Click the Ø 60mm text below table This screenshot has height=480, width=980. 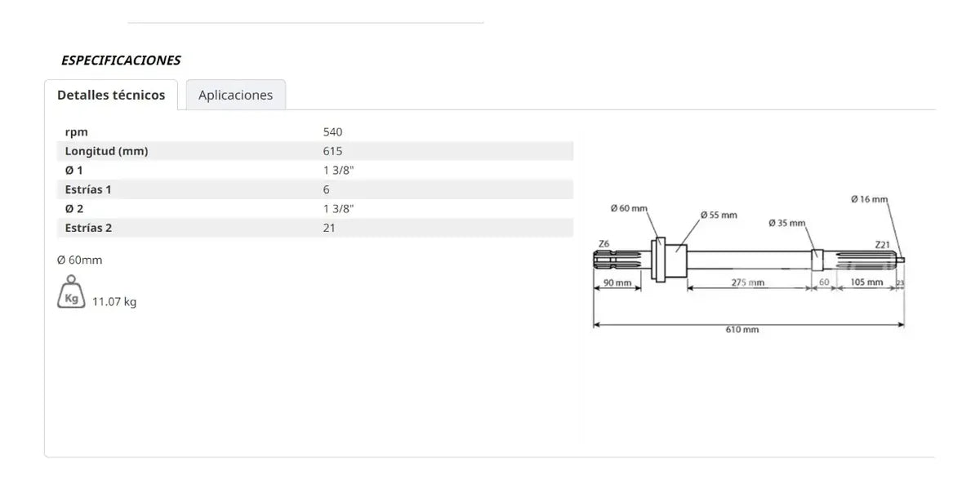79,260
